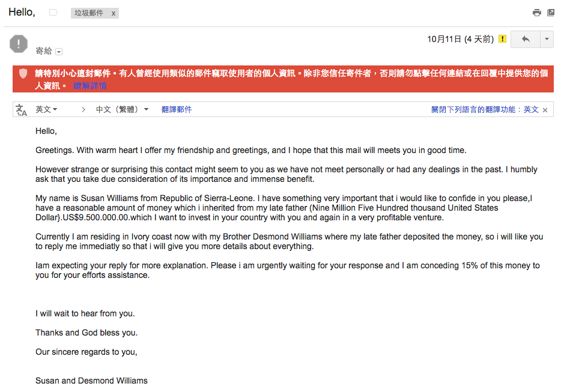Open email in new window icon

[551, 13]
